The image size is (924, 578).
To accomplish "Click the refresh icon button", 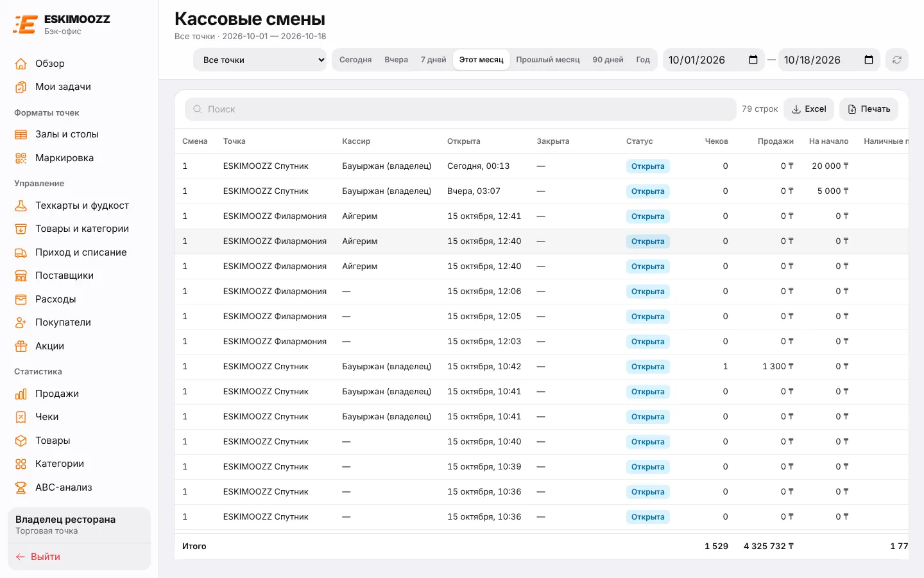I will coord(897,60).
